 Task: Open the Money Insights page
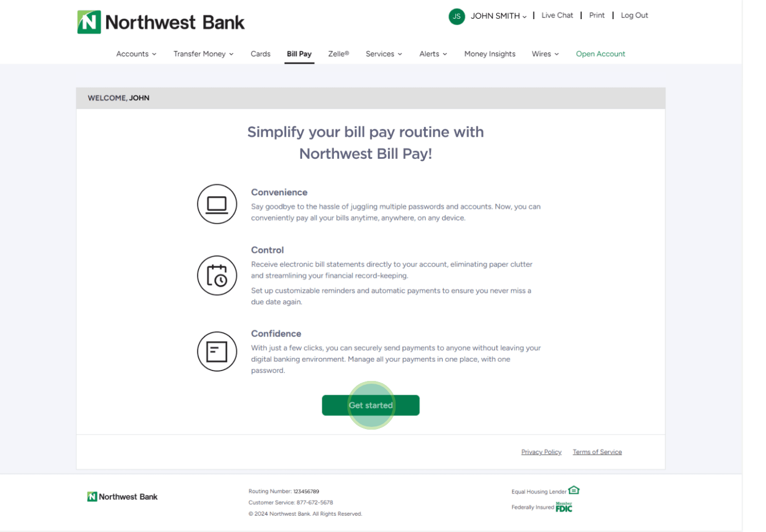[490, 54]
